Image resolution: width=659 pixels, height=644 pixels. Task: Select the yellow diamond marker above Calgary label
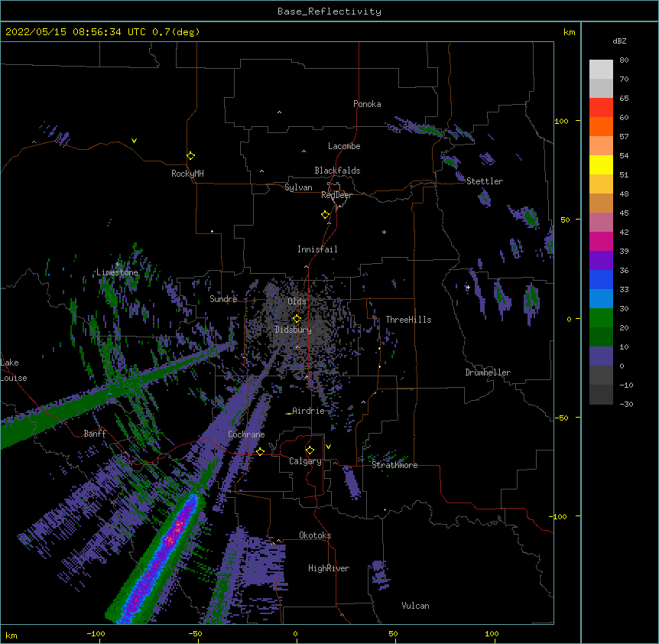[x=310, y=450]
